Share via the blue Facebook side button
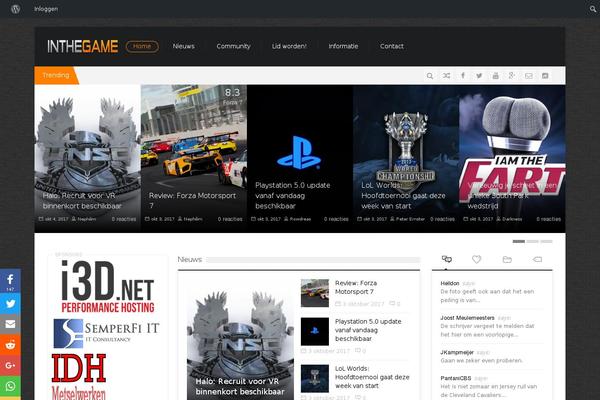Screen dimensions: 600x400 (x=10, y=281)
